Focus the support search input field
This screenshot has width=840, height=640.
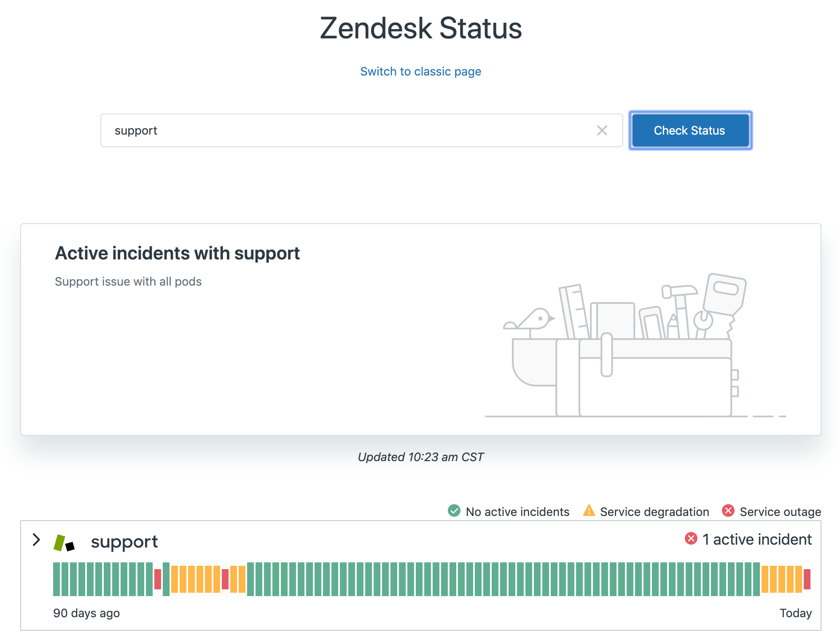pos(361,130)
